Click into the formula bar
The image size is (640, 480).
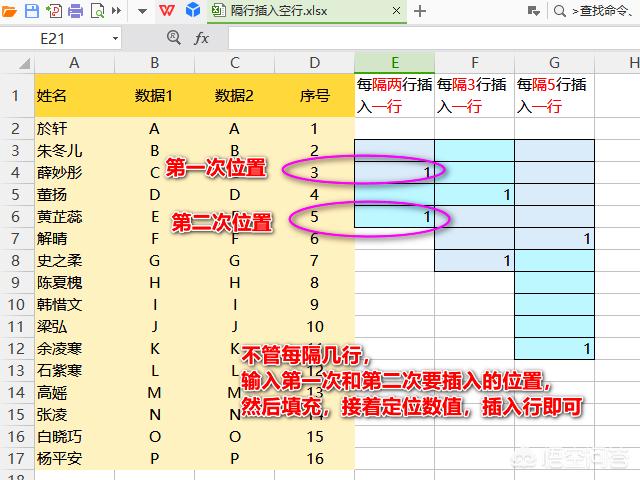[x=434, y=39]
